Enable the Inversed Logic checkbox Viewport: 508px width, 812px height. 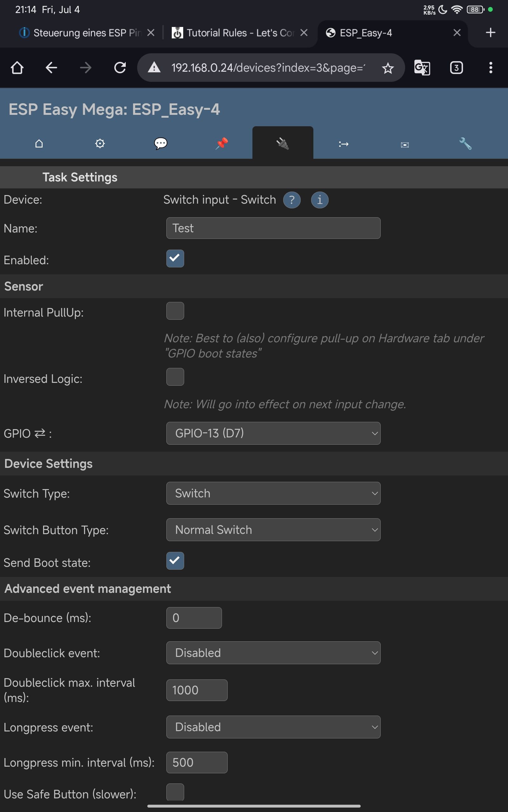tap(175, 377)
